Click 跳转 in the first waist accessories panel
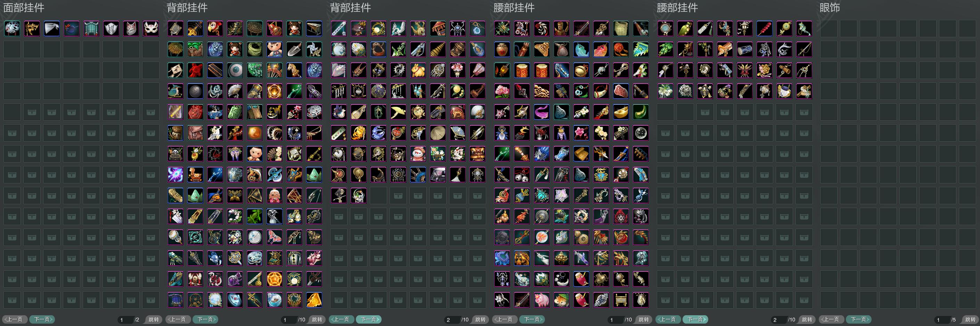The width and height of the screenshot is (980, 326). [644, 319]
